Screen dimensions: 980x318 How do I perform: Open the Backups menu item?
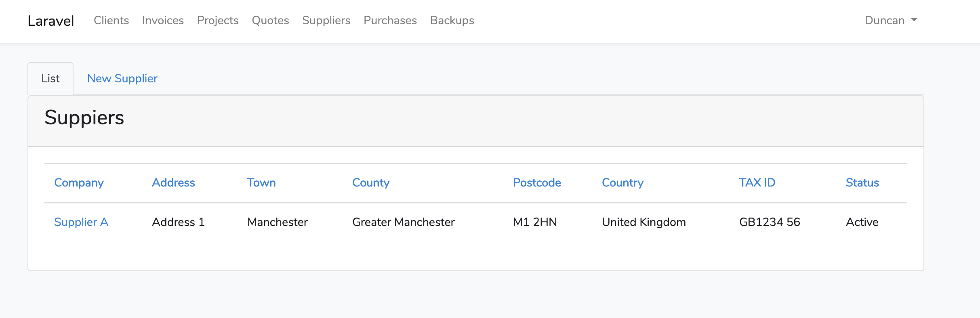click(452, 21)
